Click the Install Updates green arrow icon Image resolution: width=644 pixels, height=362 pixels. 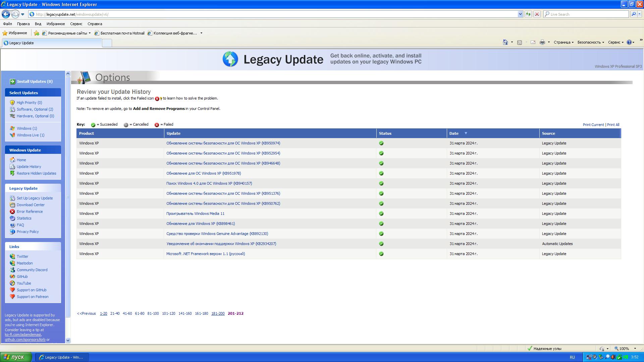12,81
